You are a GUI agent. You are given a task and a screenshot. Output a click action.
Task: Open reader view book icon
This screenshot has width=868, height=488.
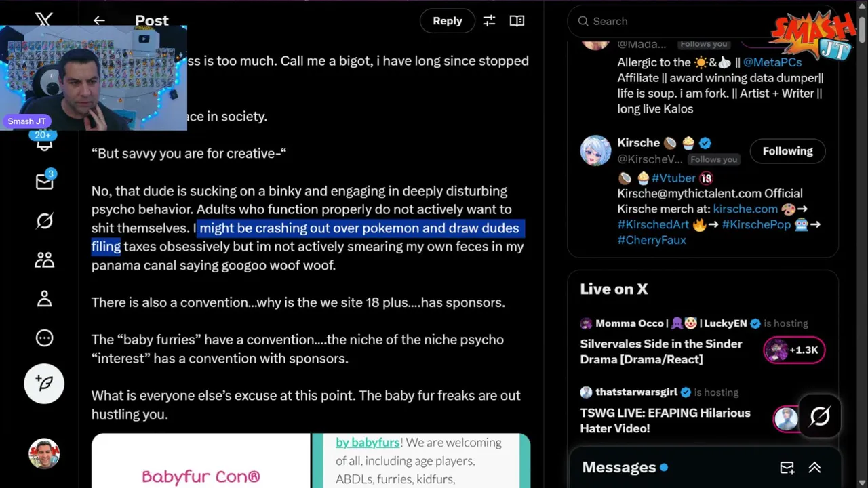pyautogui.click(x=517, y=21)
